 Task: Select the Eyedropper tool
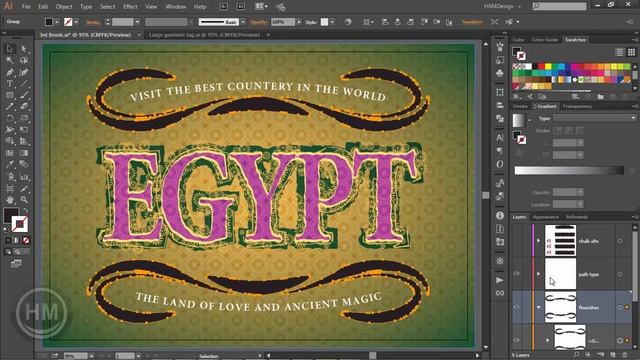tap(10, 164)
